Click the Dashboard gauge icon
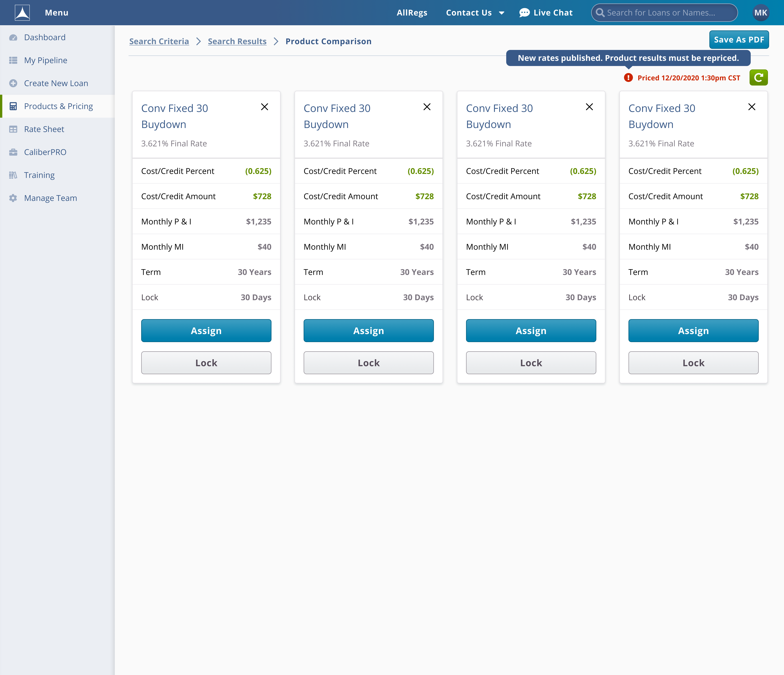The height and width of the screenshot is (675, 784). tap(13, 37)
